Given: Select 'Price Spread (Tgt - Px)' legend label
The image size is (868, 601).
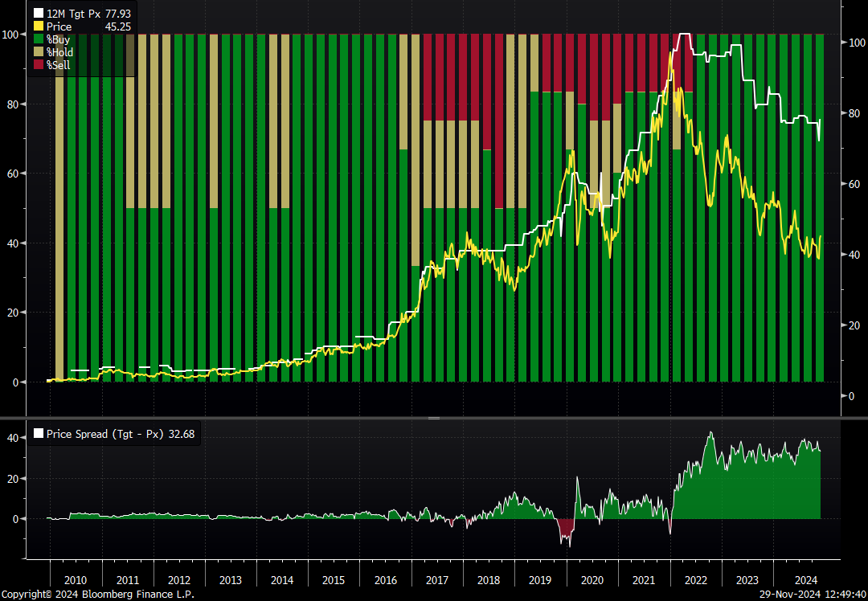Looking at the screenshot, I should click(105, 434).
